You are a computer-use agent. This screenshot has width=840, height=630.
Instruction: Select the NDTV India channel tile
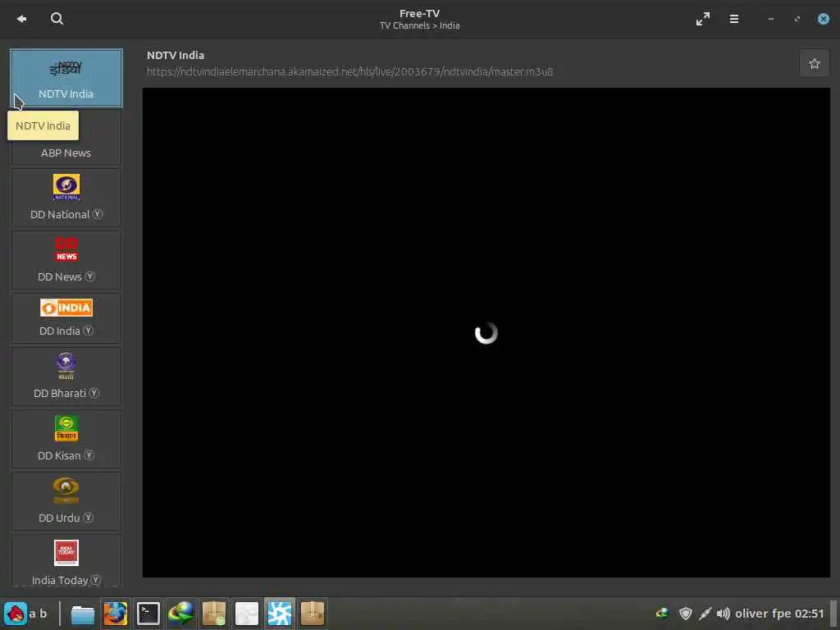point(66,78)
